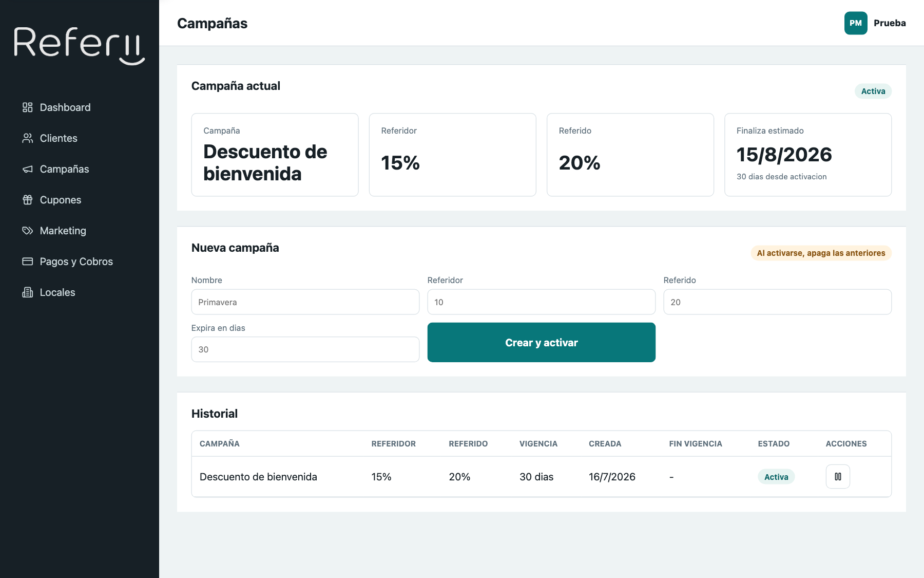Click the Cupones gift icon
The height and width of the screenshot is (578, 924).
coord(28,200)
